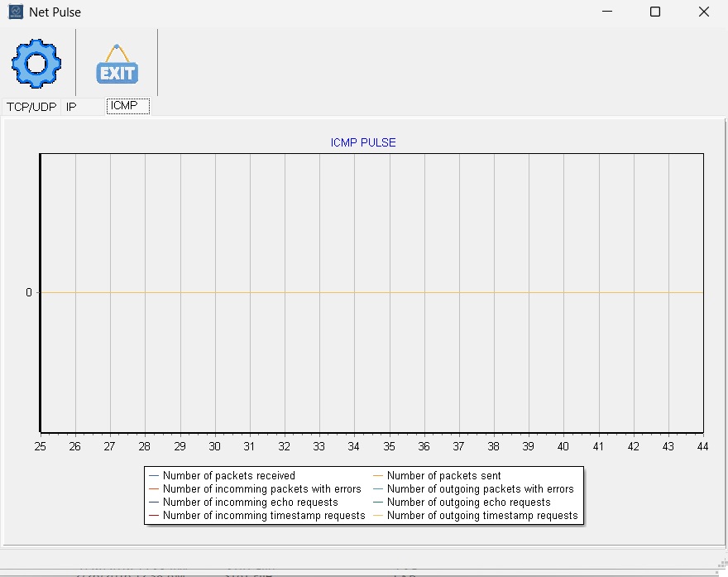Switch to the TCP/UDP tab

pos(31,106)
